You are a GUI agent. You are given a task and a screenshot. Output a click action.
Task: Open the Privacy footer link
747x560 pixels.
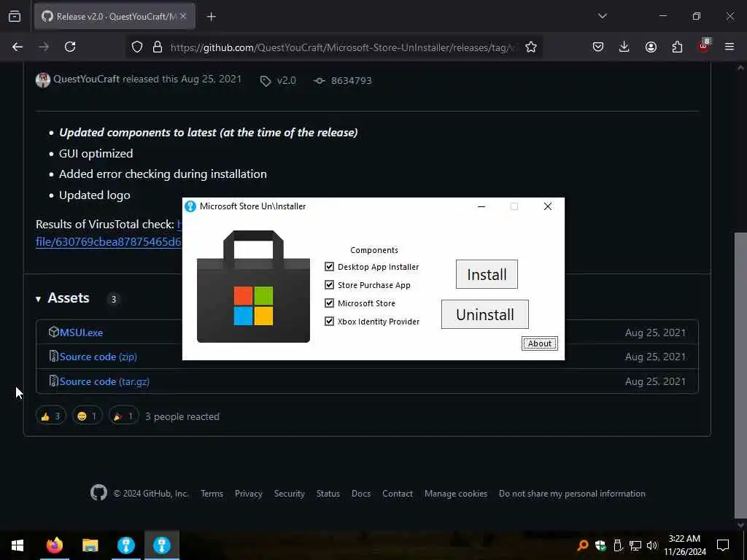pos(248,494)
